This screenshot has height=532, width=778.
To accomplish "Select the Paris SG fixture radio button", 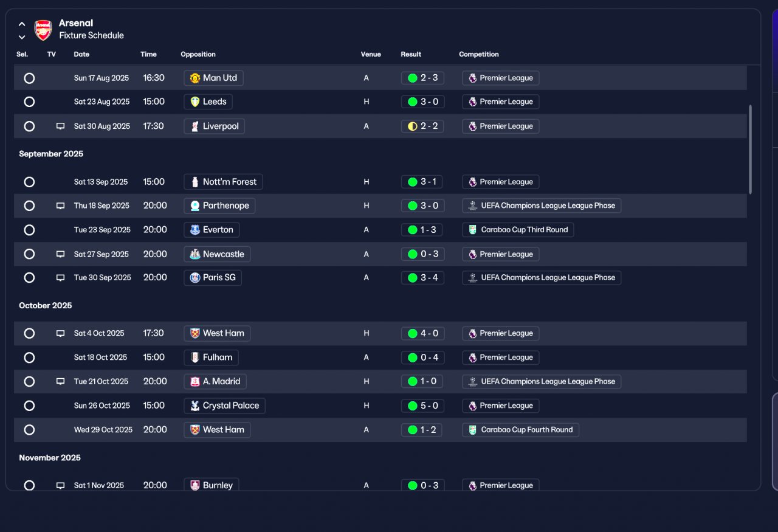I will click(29, 278).
